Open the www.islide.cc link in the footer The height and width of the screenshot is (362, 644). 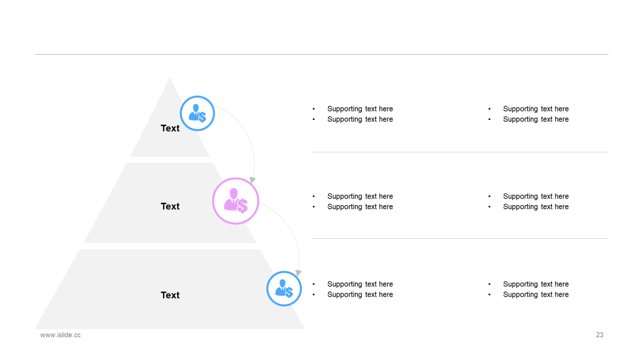pos(60,335)
